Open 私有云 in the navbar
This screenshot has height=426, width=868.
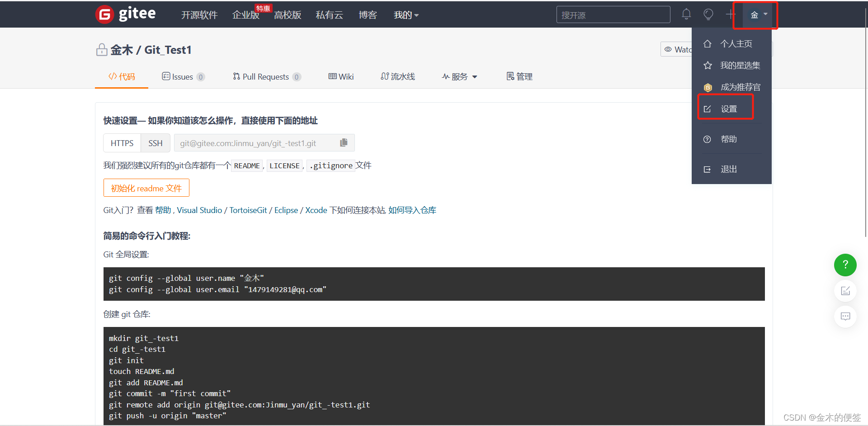tap(329, 15)
